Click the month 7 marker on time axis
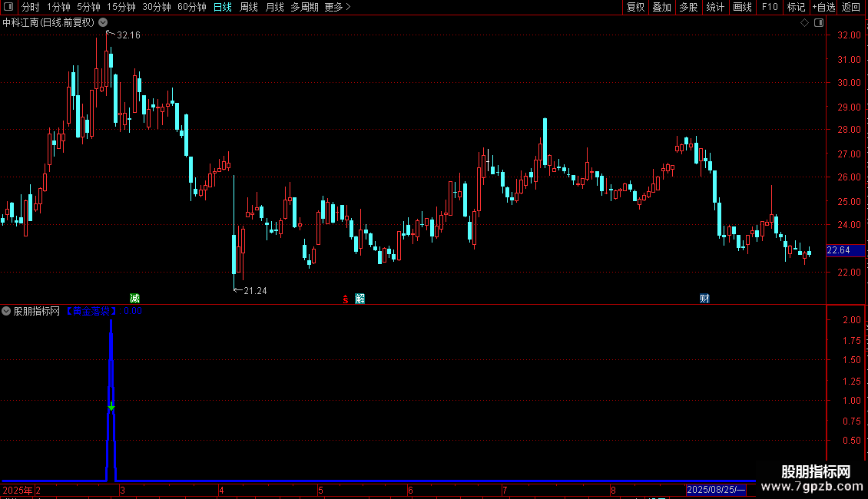The width and height of the screenshot is (868, 499). 505,490
